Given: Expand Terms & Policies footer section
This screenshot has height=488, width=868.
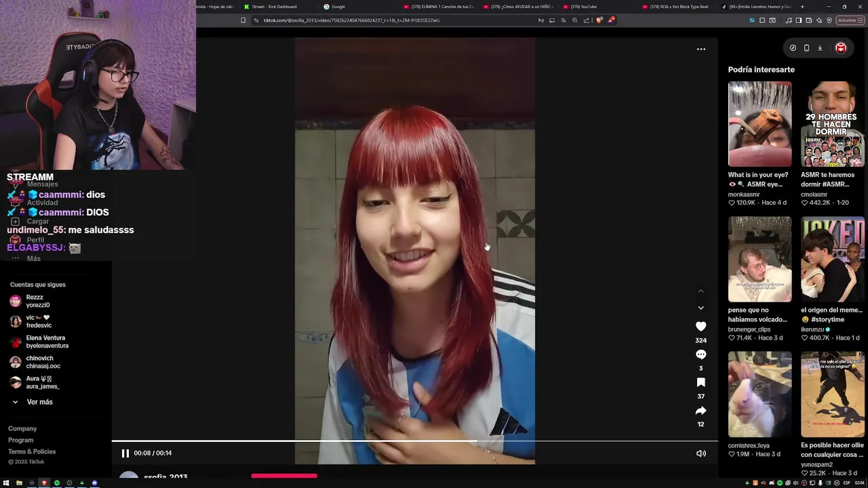Looking at the screenshot, I should 32,451.
